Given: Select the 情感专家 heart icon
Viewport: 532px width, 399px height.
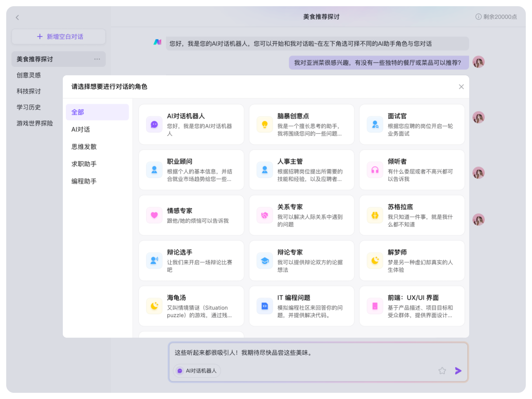Looking at the screenshot, I should 154,215.
